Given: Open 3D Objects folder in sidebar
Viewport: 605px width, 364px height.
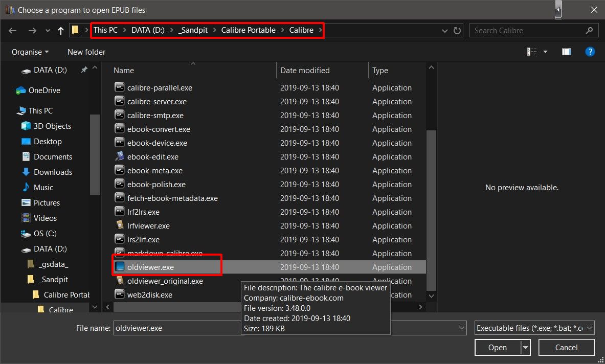Looking at the screenshot, I should [x=52, y=126].
